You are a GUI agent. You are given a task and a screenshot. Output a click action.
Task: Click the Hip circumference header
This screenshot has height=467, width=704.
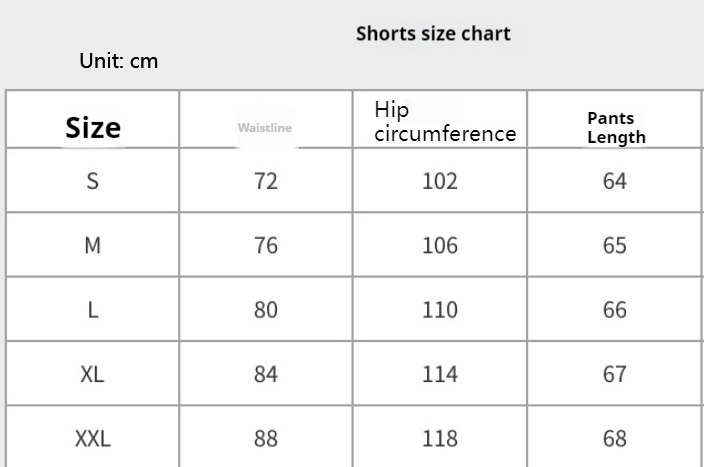(445, 122)
